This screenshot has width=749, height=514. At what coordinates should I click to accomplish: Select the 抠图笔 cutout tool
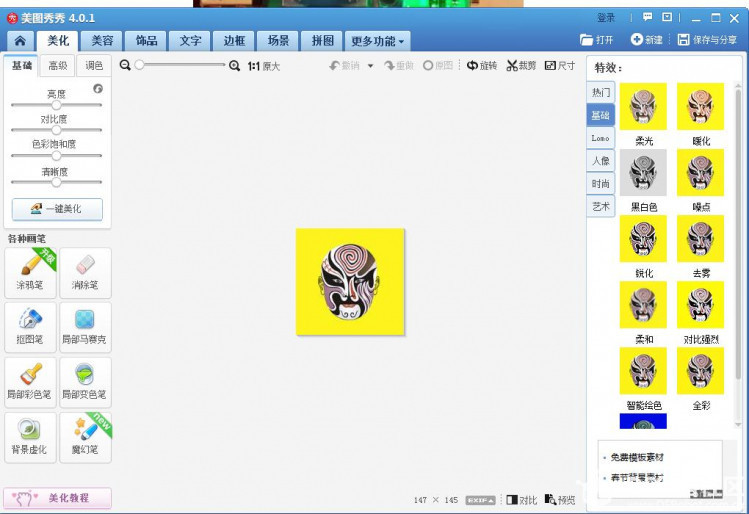(31, 327)
